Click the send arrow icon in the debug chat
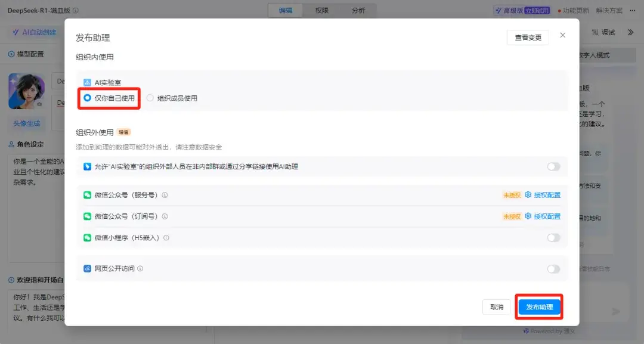 pyautogui.click(x=615, y=312)
